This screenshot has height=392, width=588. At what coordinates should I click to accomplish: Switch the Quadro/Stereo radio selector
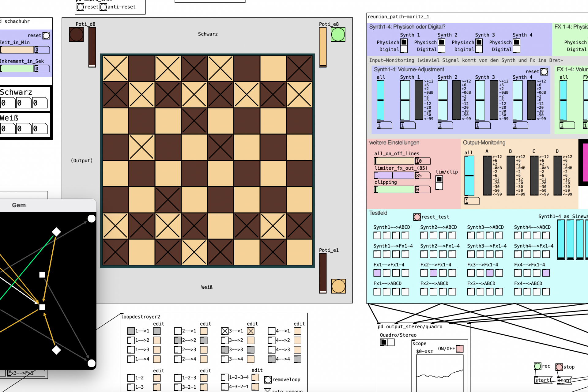391,342
